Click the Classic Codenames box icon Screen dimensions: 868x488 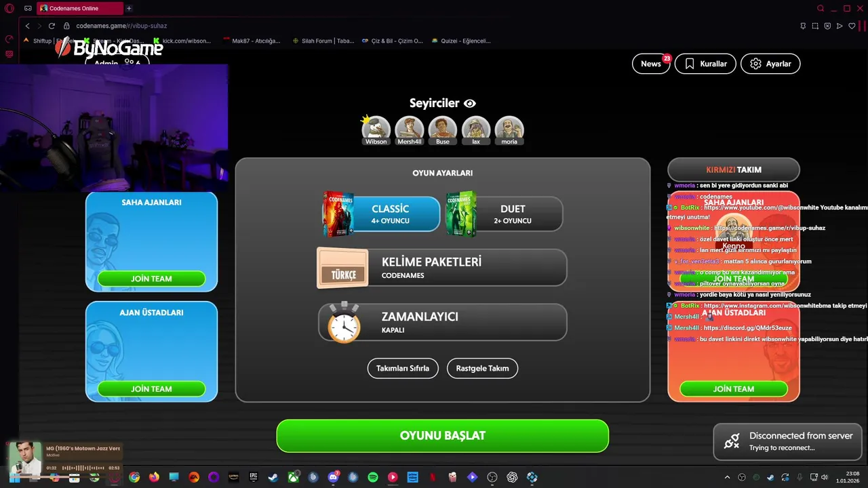pyautogui.click(x=338, y=214)
